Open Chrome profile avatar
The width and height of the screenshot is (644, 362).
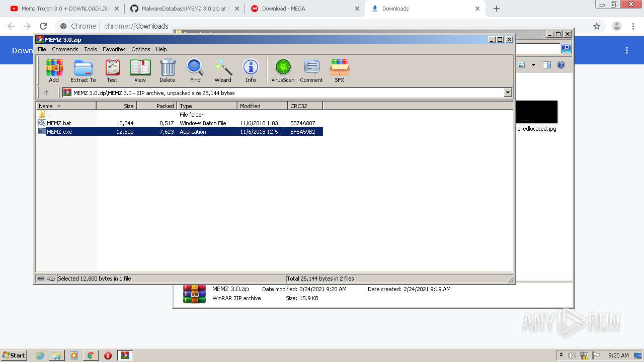616,26
